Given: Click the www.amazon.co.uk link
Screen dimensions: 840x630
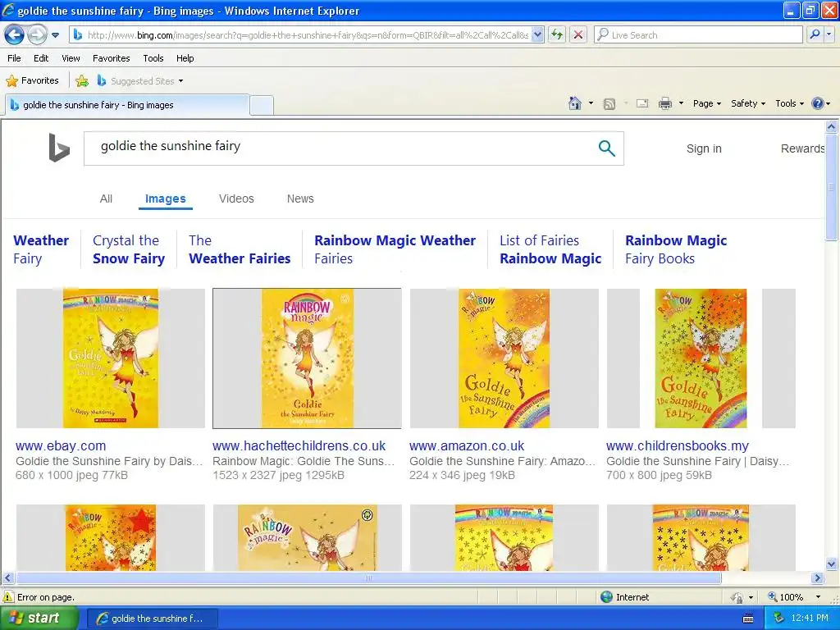Looking at the screenshot, I should tap(467, 445).
